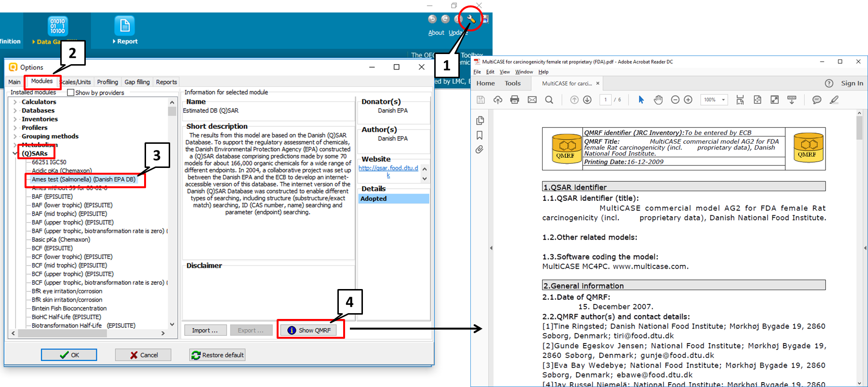
Task: Switch to the Reports tab in Options
Action: pos(166,82)
